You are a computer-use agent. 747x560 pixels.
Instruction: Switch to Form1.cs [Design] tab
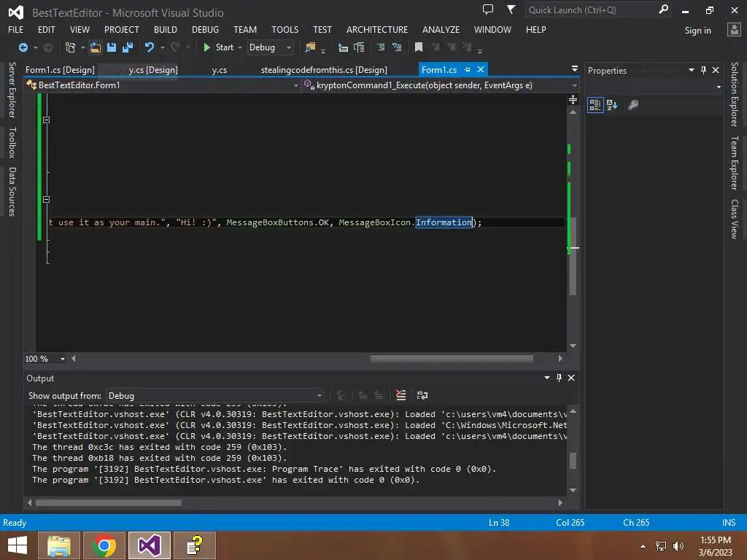[x=60, y=69]
